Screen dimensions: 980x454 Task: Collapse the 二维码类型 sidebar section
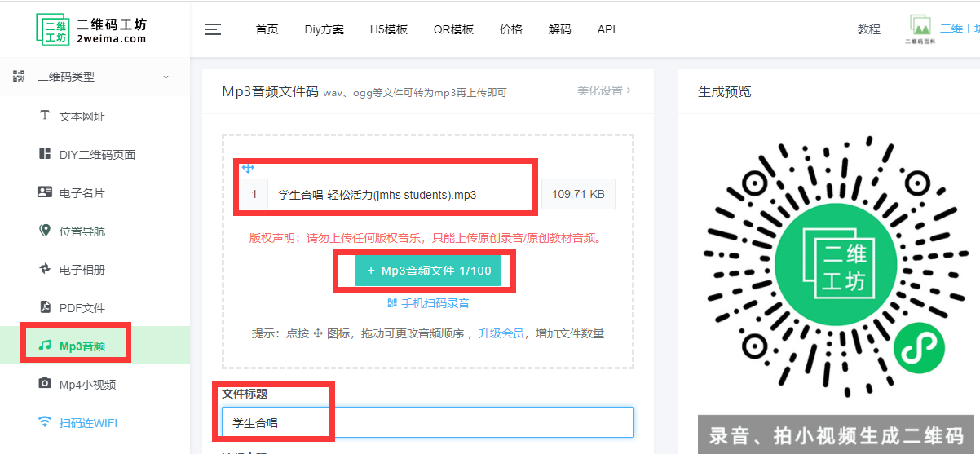[166, 77]
